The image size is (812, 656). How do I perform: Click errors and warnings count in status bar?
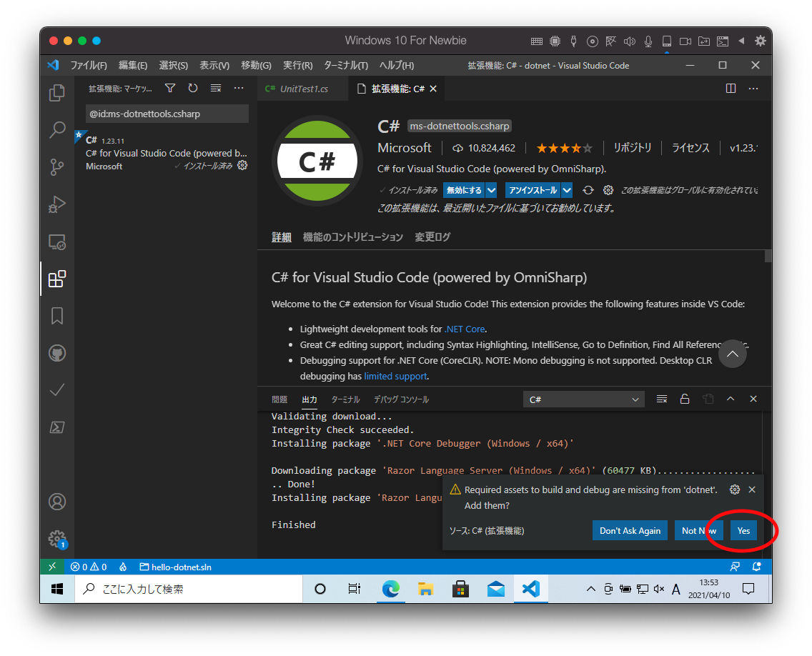tap(89, 567)
